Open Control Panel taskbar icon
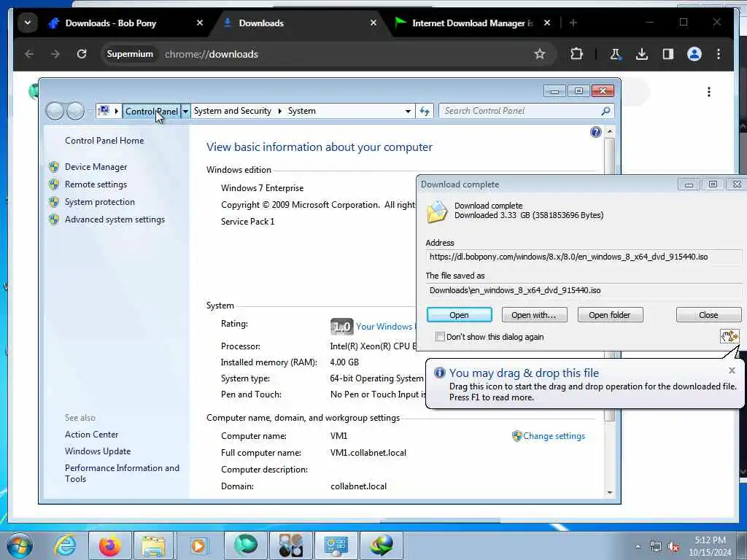The width and height of the screenshot is (747, 560). 336,545
